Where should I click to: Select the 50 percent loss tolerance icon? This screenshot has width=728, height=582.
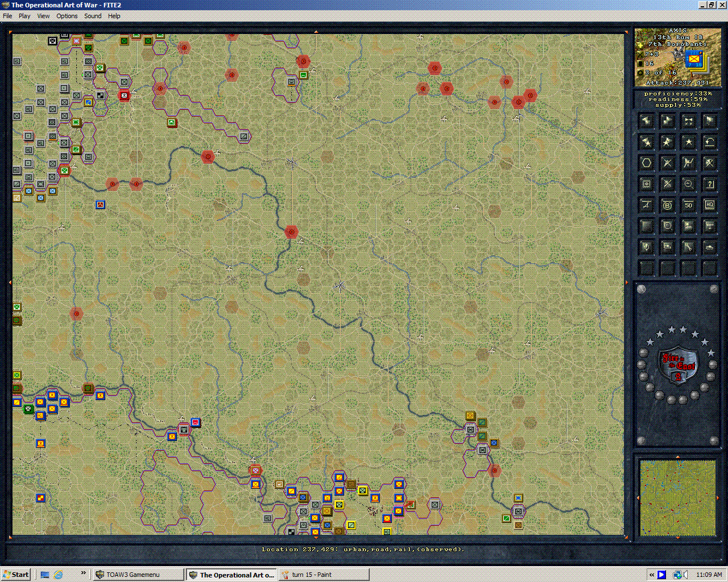[x=688, y=205]
